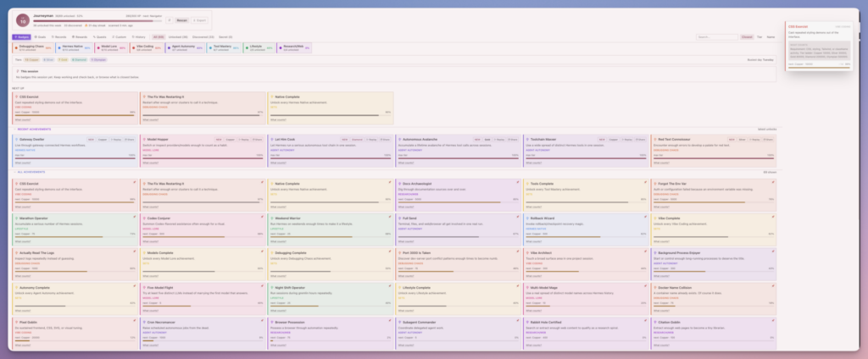Filter by Copper tier
This screenshot has width=868, height=359.
pyautogui.click(x=31, y=60)
